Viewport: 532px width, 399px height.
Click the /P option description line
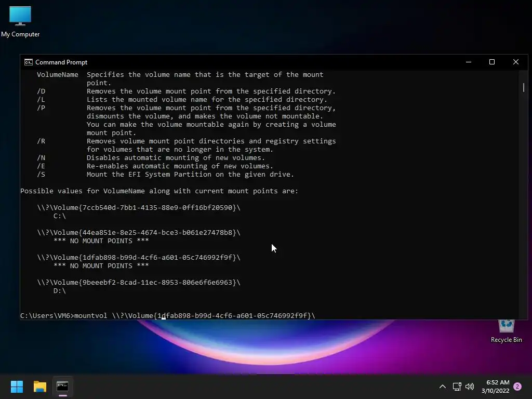coord(187,121)
